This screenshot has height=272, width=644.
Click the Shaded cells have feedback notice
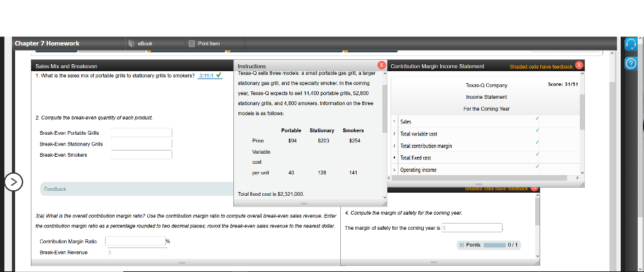pyautogui.click(x=541, y=67)
